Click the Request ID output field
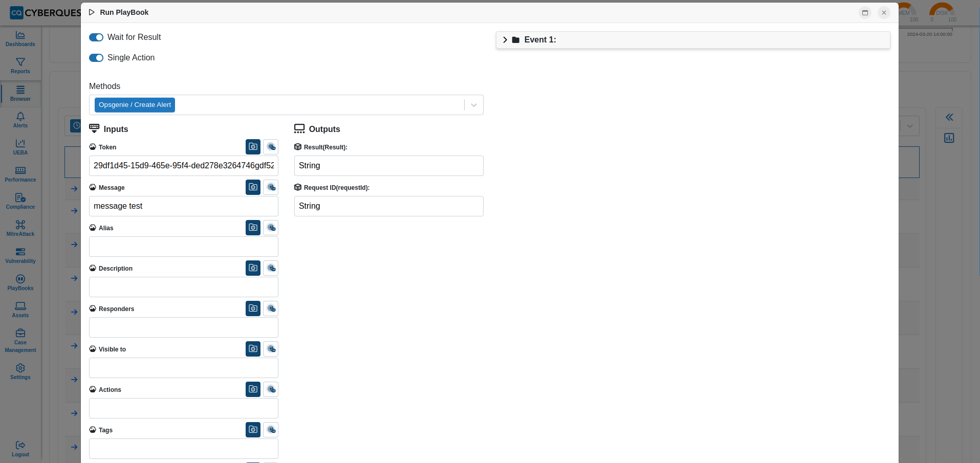 pos(389,206)
